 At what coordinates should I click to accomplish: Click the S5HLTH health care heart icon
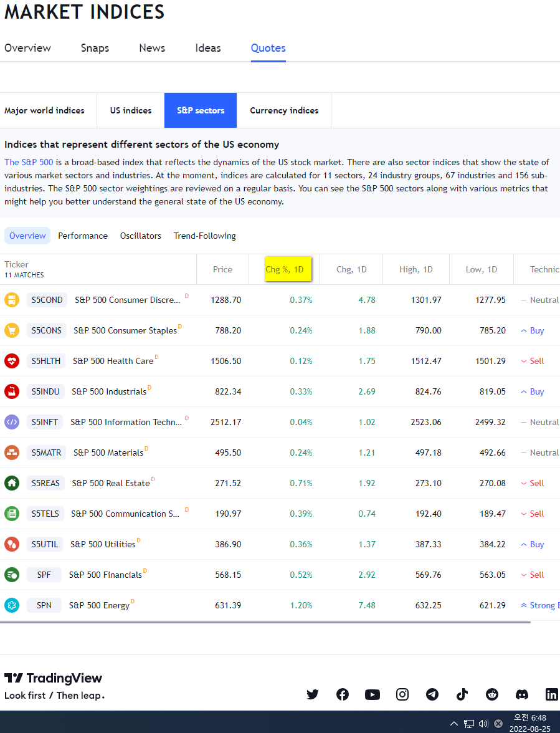12,361
